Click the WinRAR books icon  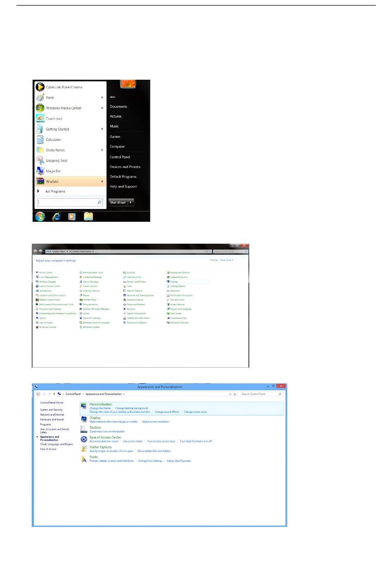tap(40, 181)
